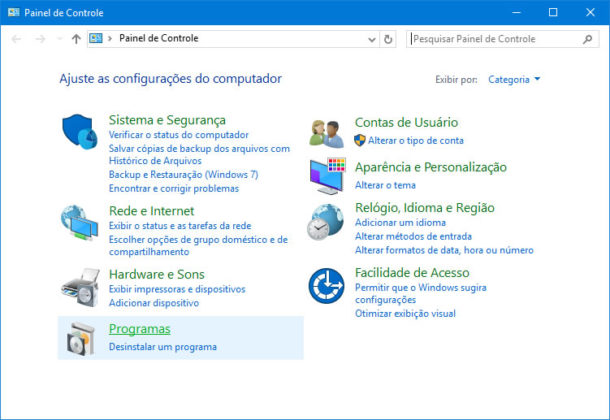Click Exibir impressoras e dispositivos
This screenshot has height=420, width=610.
point(177,289)
